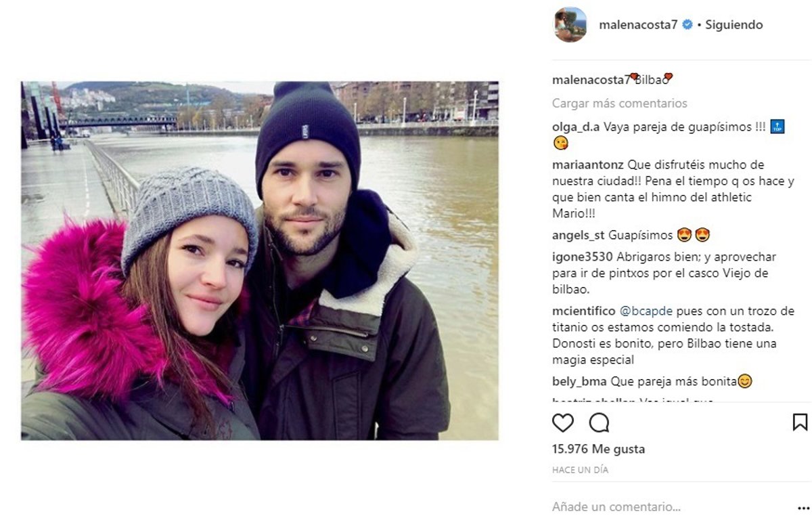The width and height of the screenshot is (812, 520).
Task: Open bely_bma commenter profile
Action: pyautogui.click(x=579, y=382)
